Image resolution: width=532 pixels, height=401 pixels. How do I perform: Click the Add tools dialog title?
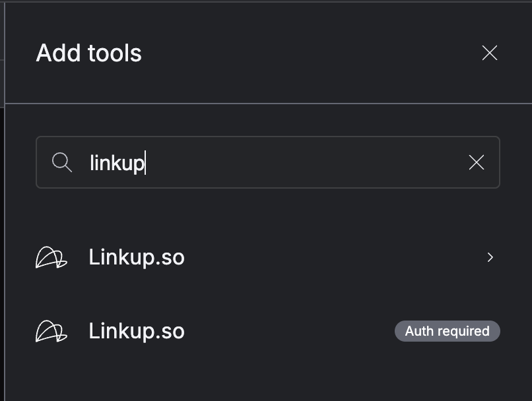(88, 53)
